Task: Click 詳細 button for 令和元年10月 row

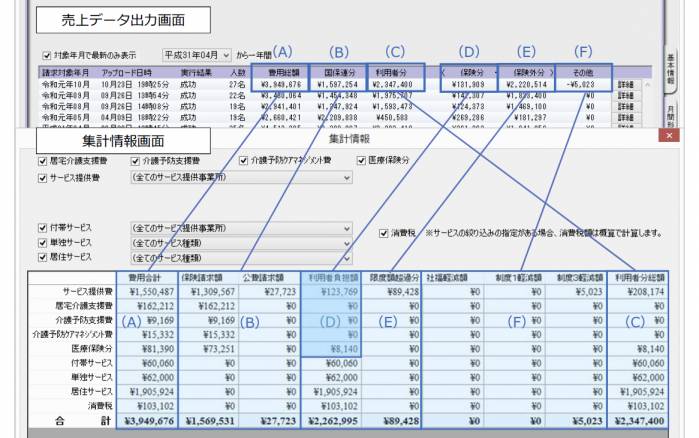Action: pyautogui.click(x=628, y=86)
